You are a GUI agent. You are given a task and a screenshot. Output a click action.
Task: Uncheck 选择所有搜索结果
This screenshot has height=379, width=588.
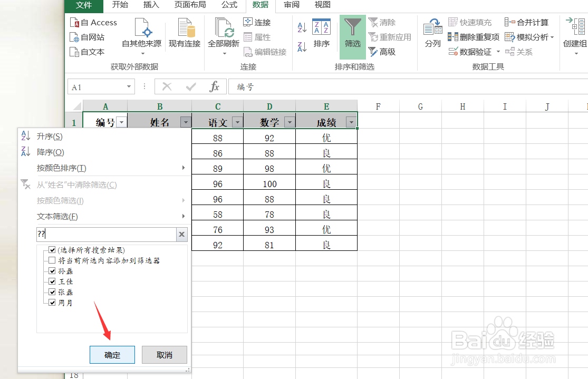pos(52,249)
